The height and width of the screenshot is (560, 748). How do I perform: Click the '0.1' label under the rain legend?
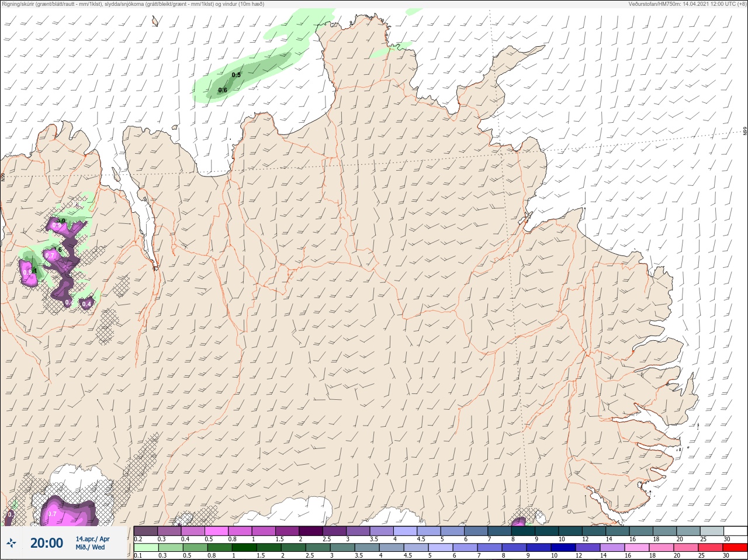click(138, 556)
